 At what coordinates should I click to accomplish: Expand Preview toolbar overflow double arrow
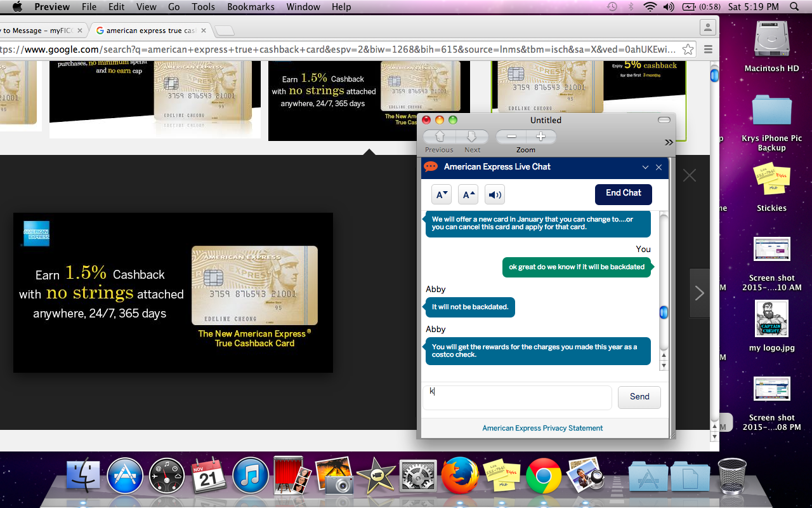click(669, 142)
